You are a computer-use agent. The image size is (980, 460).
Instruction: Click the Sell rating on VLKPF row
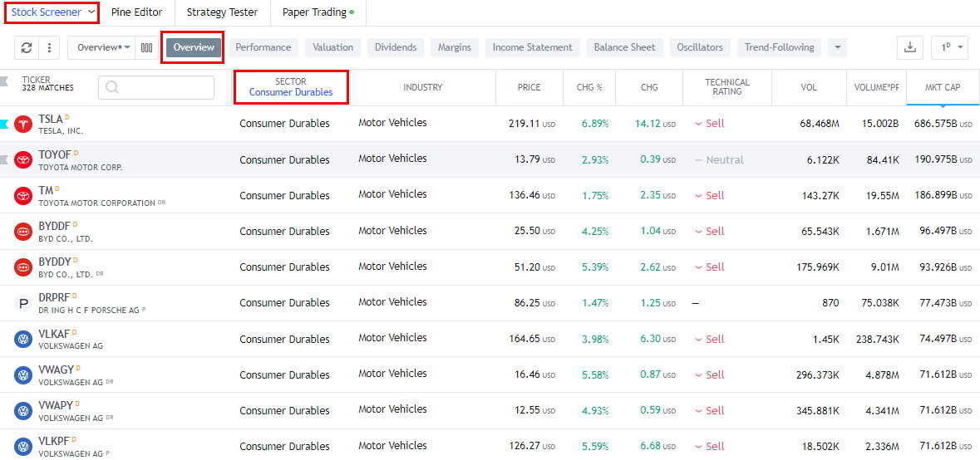click(709, 447)
